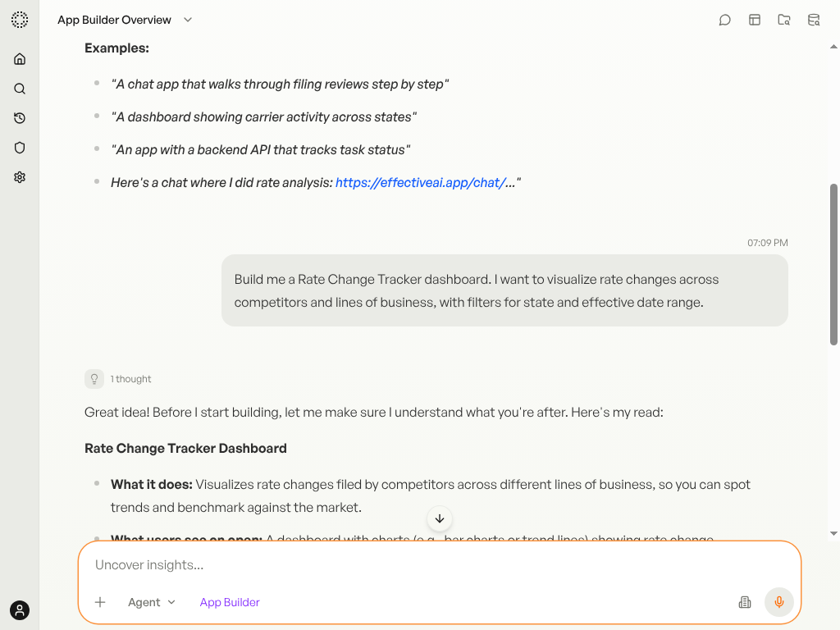The width and height of the screenshot is (840, 630).
Task: Select the shield icon in sidebar
Action: (x=20, y=148)
